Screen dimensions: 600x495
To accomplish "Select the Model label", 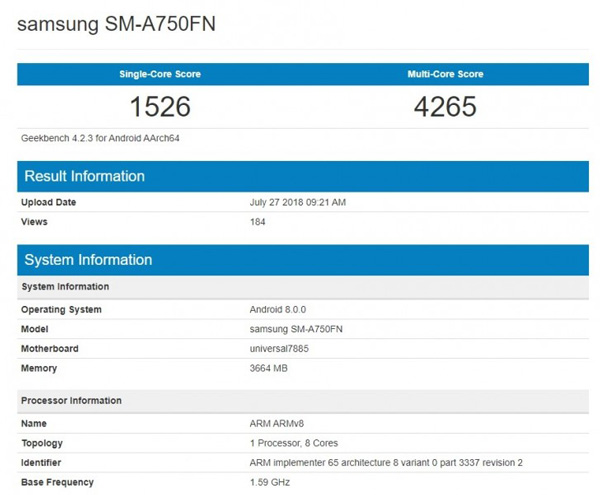I will 35,329.
